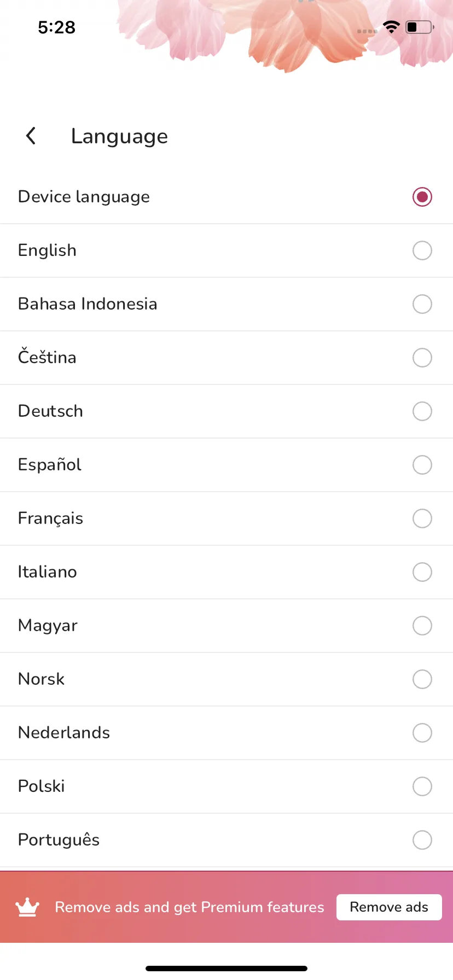Click the Remove ads button
This screenshot has height=980, width=453.
pos(389,907)
